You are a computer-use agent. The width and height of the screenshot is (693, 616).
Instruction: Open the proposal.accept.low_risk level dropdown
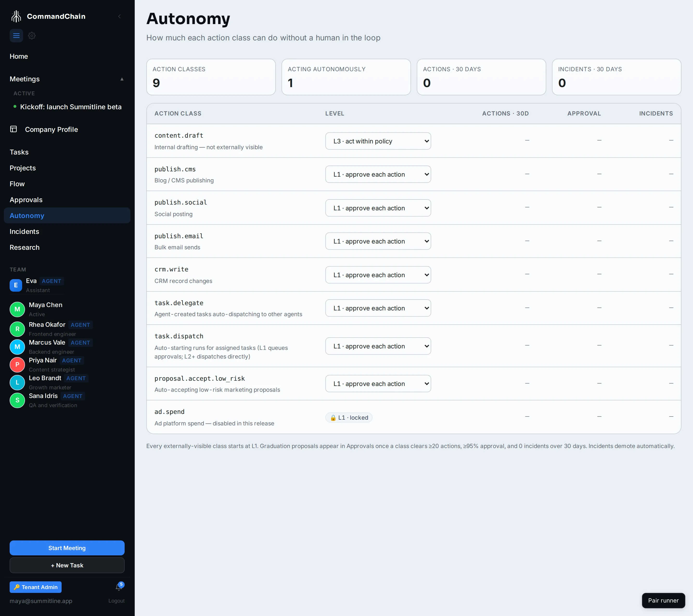(x=378, y=383)
